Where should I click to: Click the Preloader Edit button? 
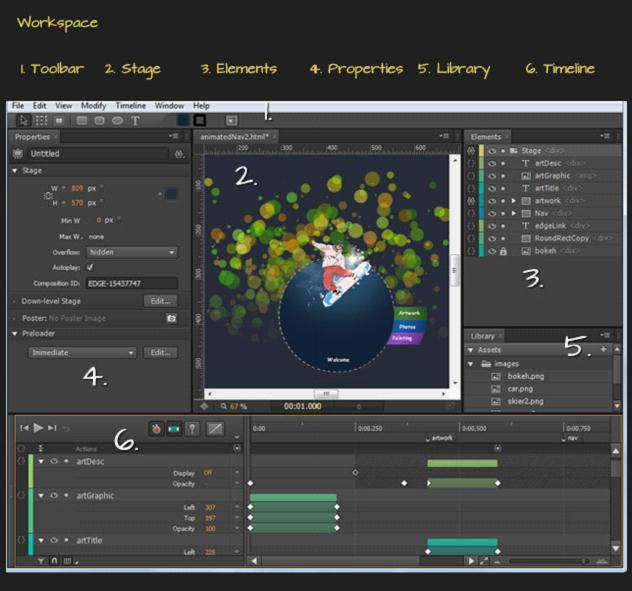pos(160,353)
